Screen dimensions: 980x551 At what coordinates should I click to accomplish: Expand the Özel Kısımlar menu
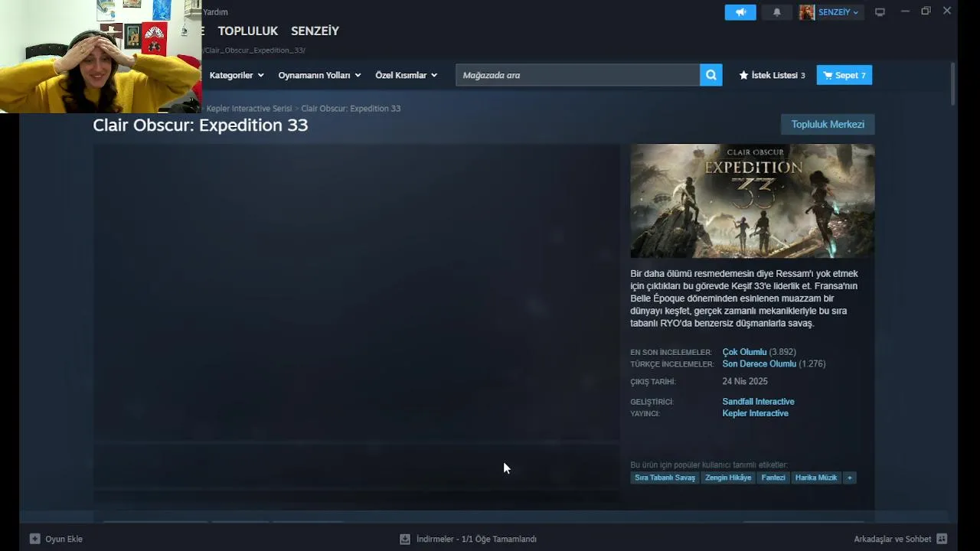point(406,75)
